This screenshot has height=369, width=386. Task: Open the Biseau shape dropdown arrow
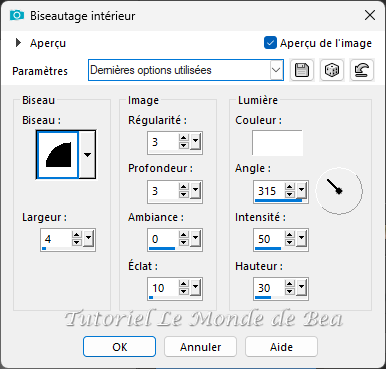pyautogui.click(x=87, y=155)
